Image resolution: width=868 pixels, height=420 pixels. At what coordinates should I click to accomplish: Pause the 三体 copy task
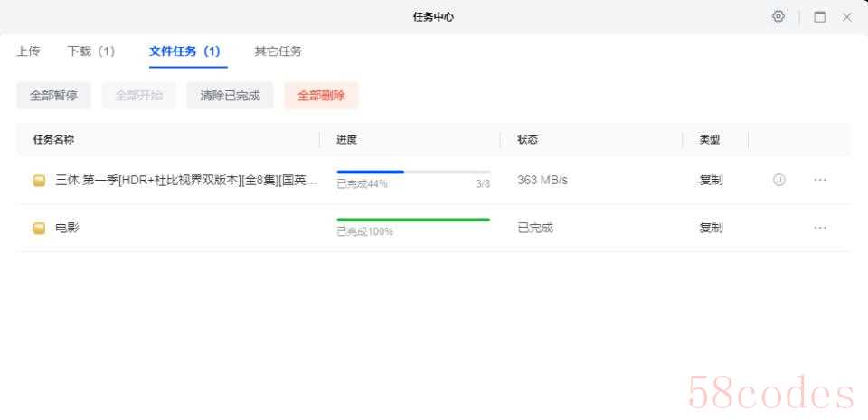[778, 180]
